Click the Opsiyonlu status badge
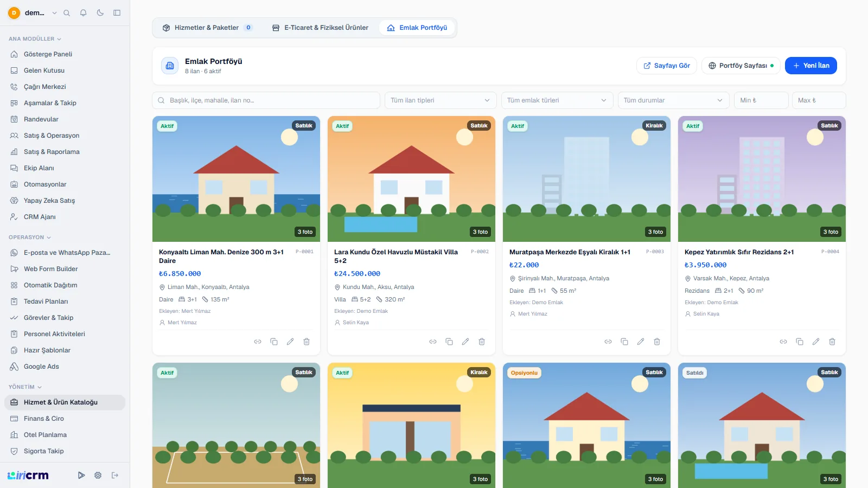Viewport: 868px width, 488px height. pos(524,373)
